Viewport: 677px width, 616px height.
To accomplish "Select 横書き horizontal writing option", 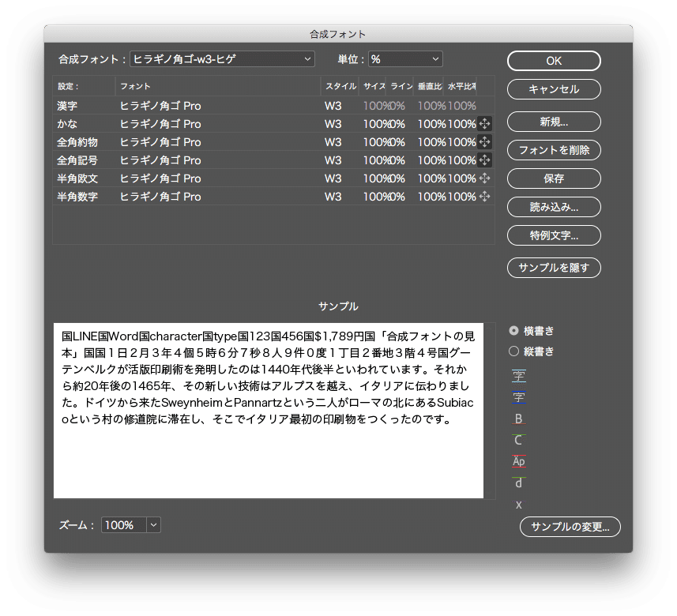I will point(532,331).
